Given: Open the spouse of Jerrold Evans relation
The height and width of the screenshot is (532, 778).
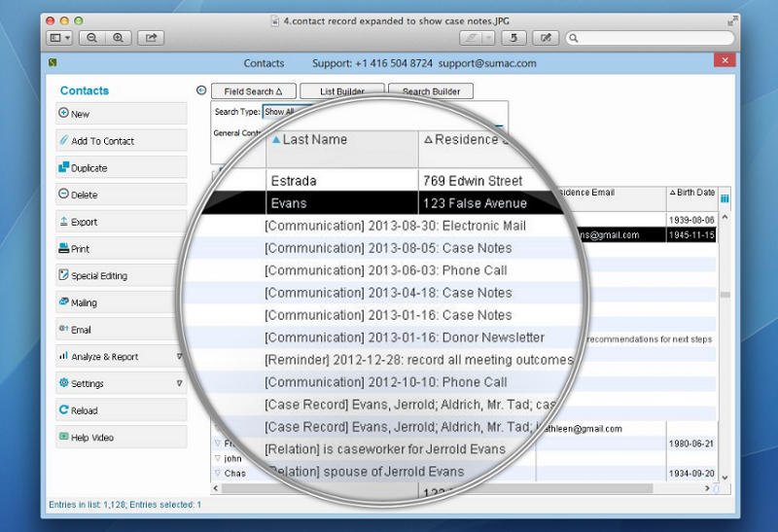Looking at the screenshot, I should [x=367, y=472].
